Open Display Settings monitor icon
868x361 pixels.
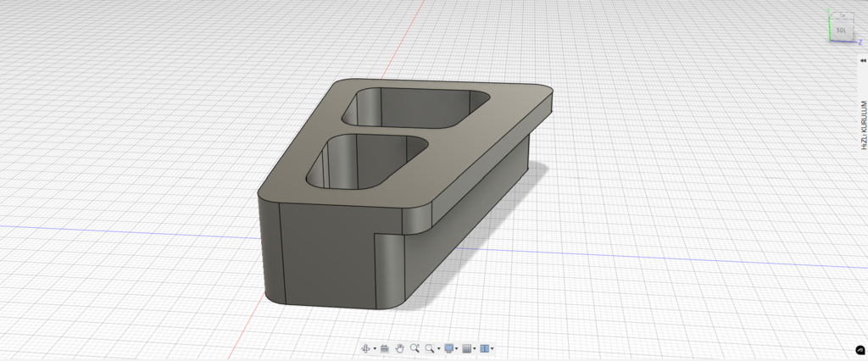pos(449,348)
